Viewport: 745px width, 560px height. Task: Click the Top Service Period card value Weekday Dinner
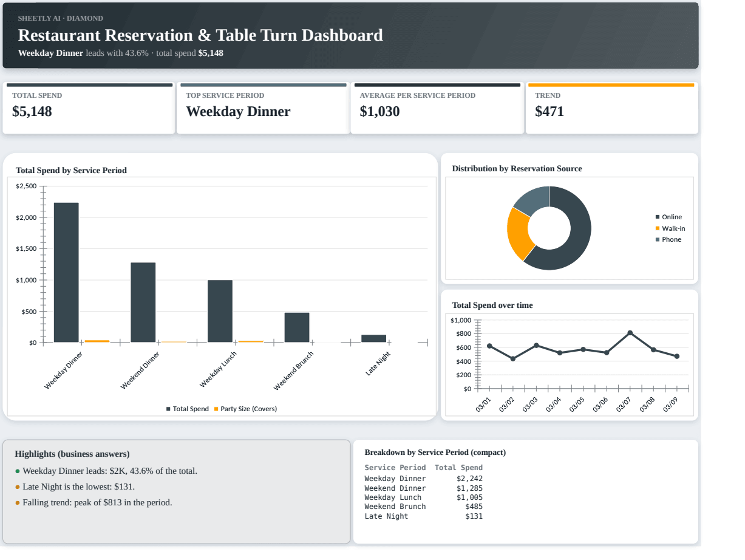point(238,112)
